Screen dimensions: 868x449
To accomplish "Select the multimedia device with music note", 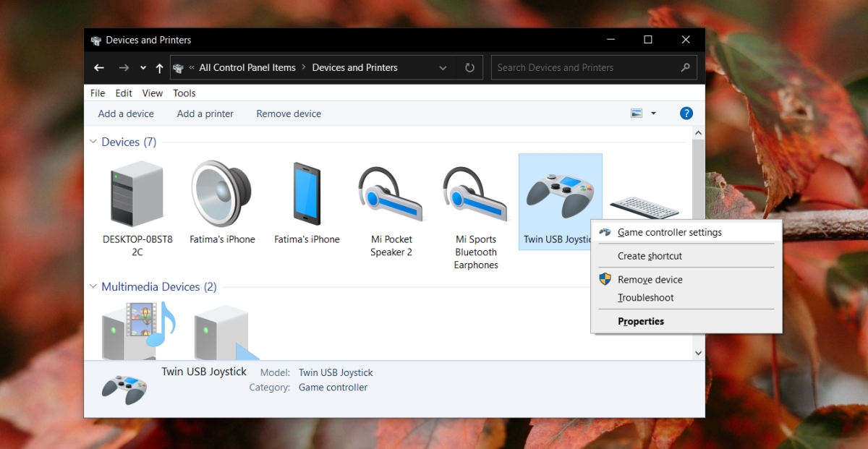I will [139, 330].
